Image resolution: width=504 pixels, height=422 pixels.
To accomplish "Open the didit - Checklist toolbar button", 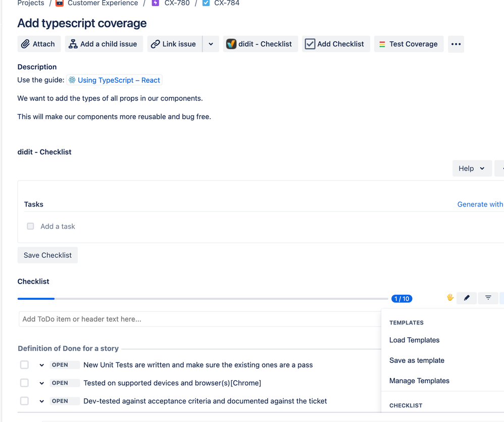I will [261, 44].
